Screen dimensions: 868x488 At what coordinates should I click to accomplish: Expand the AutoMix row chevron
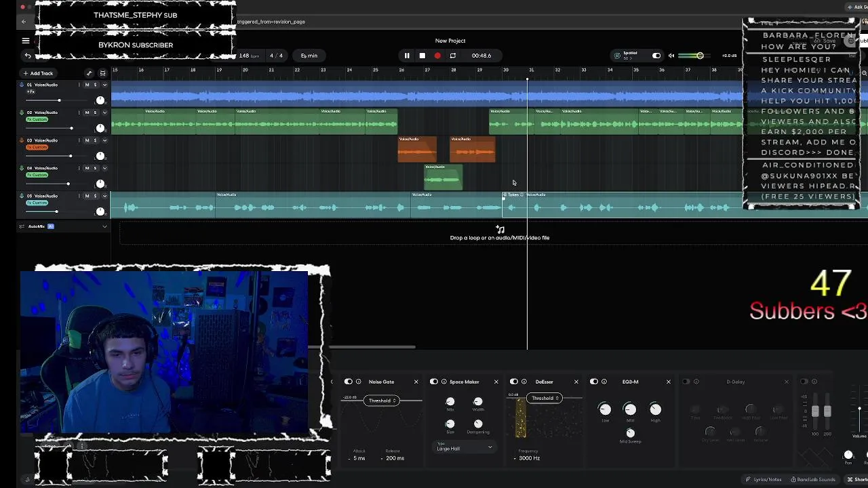click(x=104, y=226)
